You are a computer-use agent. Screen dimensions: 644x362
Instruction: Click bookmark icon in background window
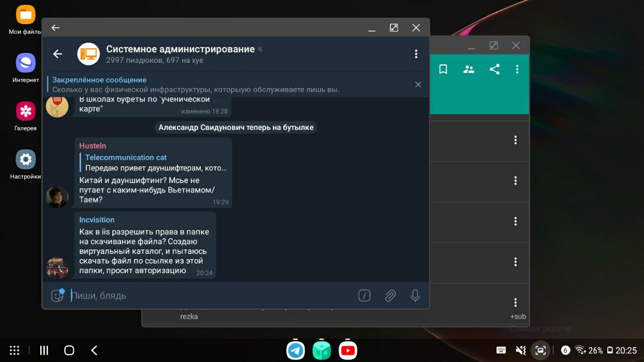pyautogui.click(x=443, y=69)
